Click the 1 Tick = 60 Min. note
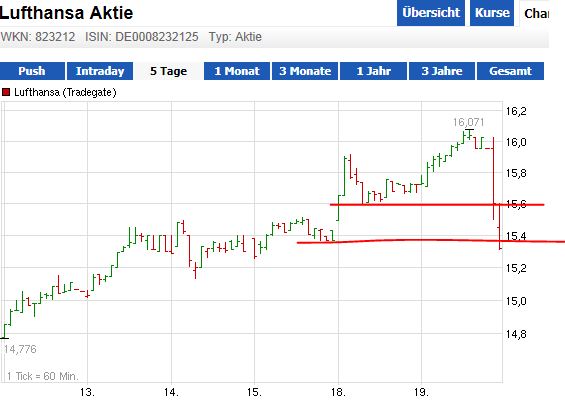This screenshot has width=565, height=404. pyautogui.click(x=42, y=376)
